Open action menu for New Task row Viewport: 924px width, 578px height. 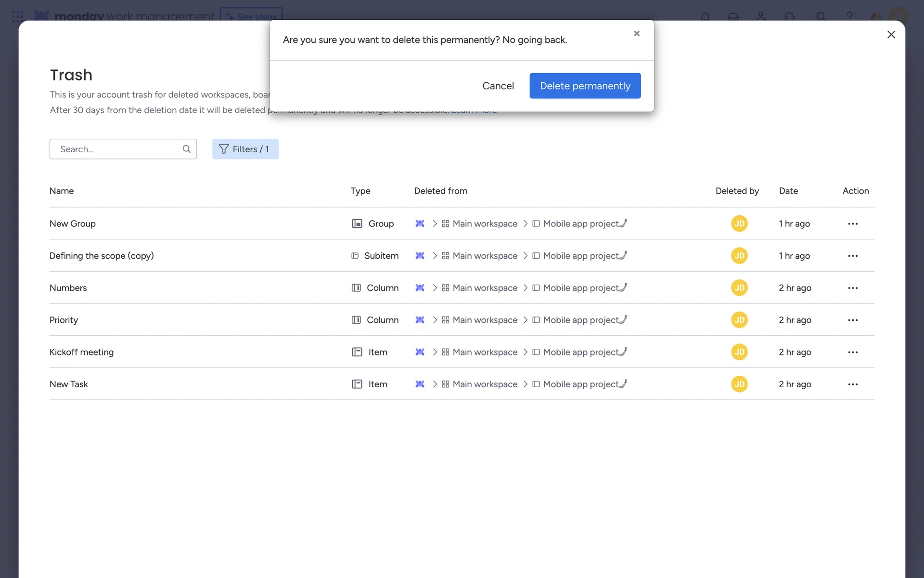pyautogui.click(x=852, y=384)
